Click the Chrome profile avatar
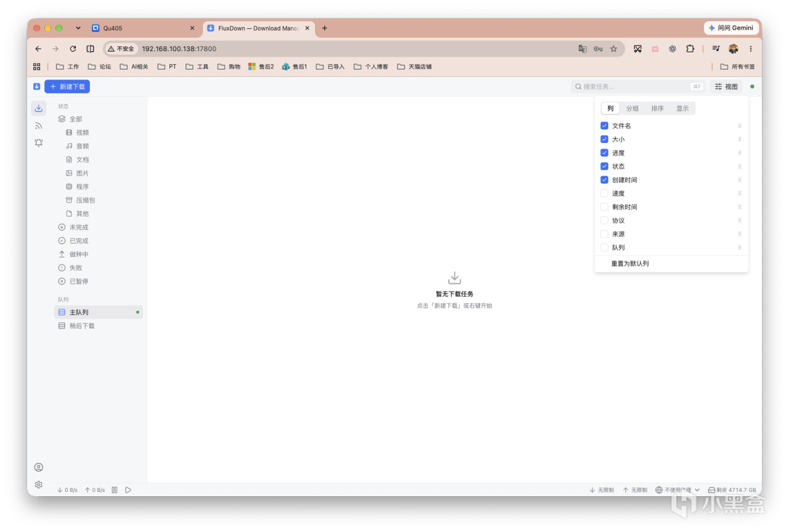This screenshot has width=789, height=532. pyautogui.click(x=734, y=49)
